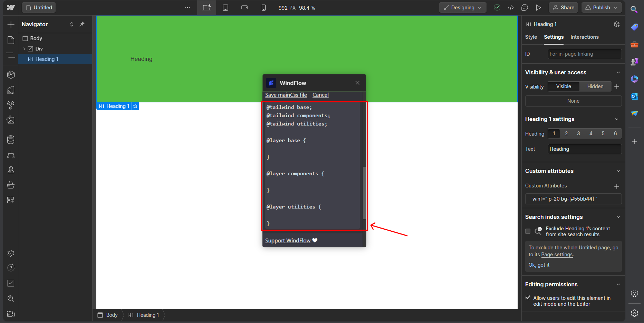Open the Add Elements panel plus icon
The height and width of the screenshot is (323, 644).
point(11,25)
